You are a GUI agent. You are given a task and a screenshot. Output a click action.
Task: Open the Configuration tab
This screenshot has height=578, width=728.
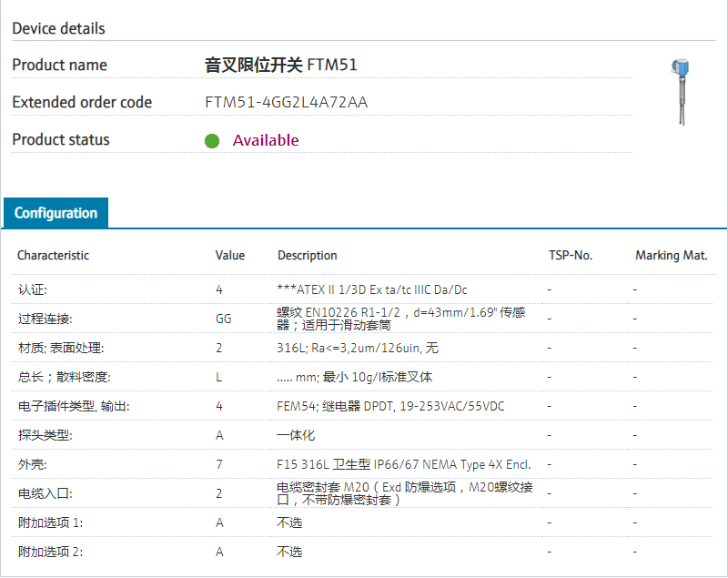pos(56,213)
